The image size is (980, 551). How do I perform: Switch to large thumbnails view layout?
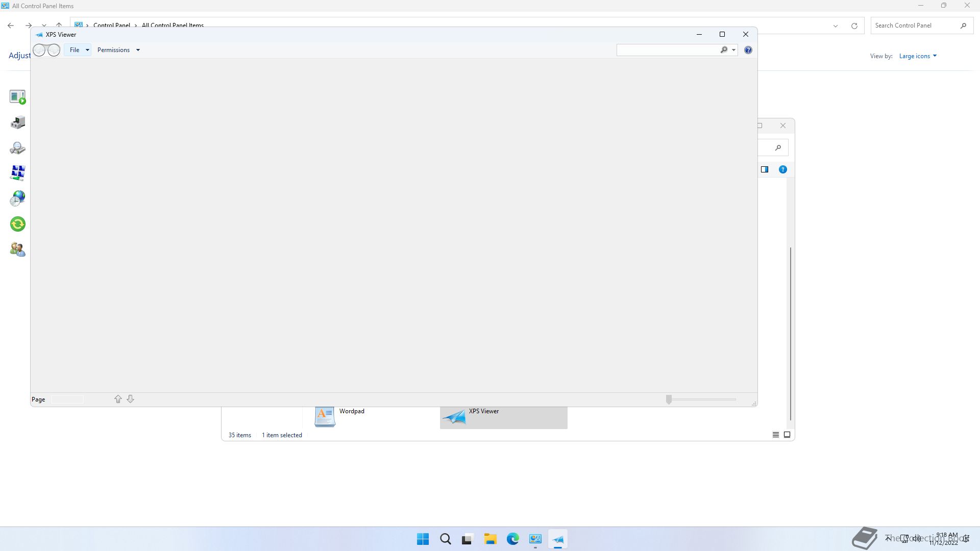787,435
